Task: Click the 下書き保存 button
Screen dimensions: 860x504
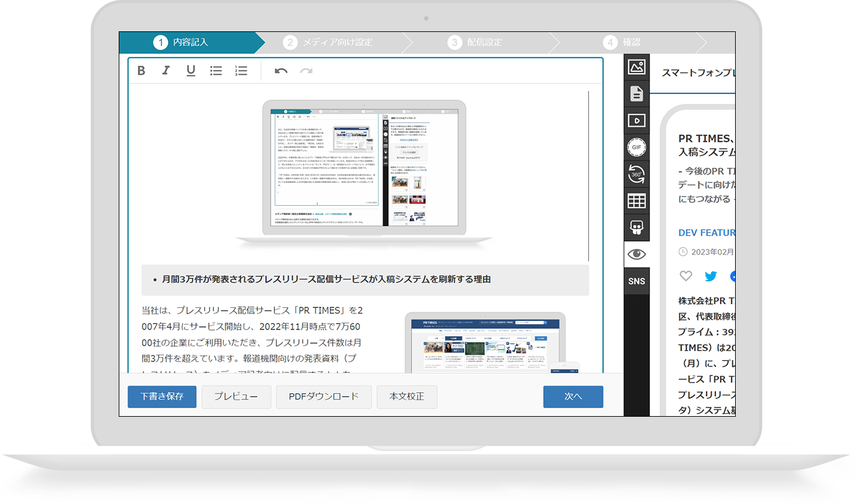Action: coord(162,396)
